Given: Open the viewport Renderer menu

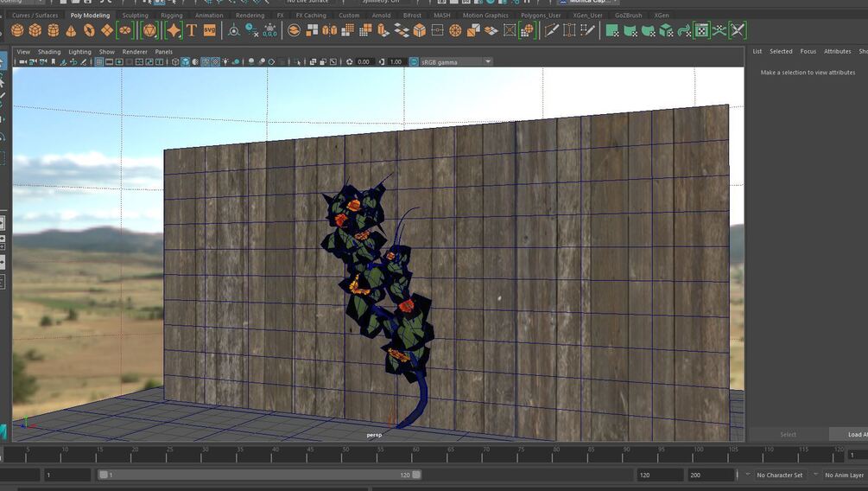Looking at the screenshot, I should point(135,52).
